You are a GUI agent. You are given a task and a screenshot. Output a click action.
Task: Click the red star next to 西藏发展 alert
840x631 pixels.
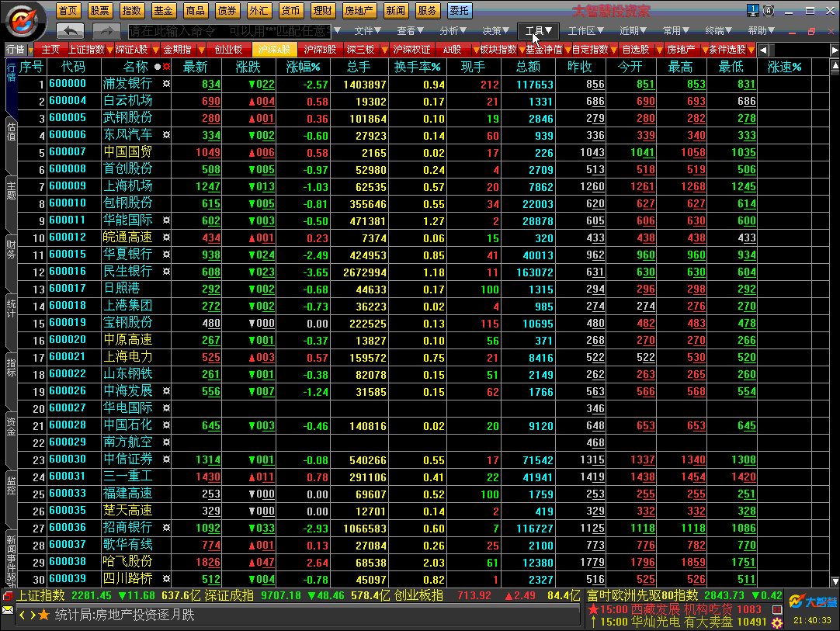593,609
